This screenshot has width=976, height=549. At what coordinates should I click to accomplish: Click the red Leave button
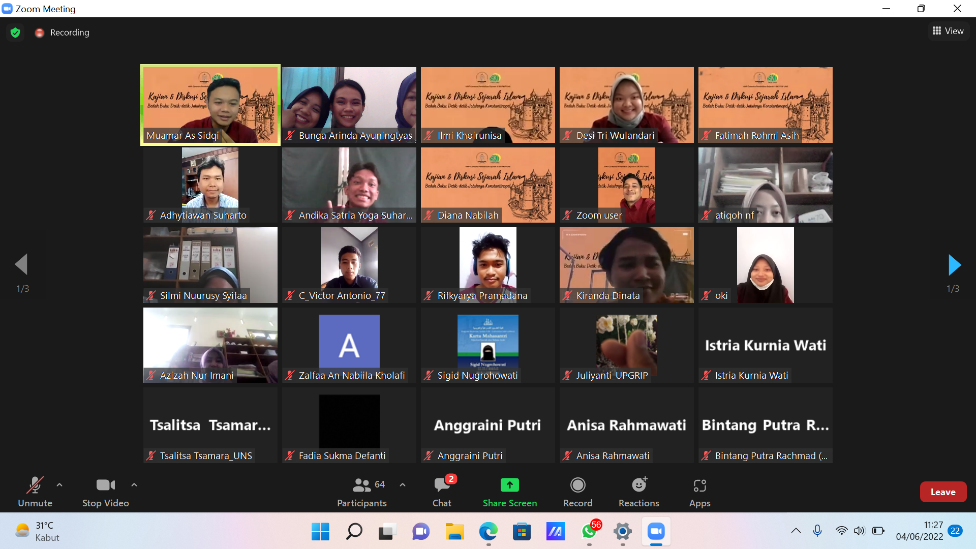pyautogui.click(x=942, y=492)
